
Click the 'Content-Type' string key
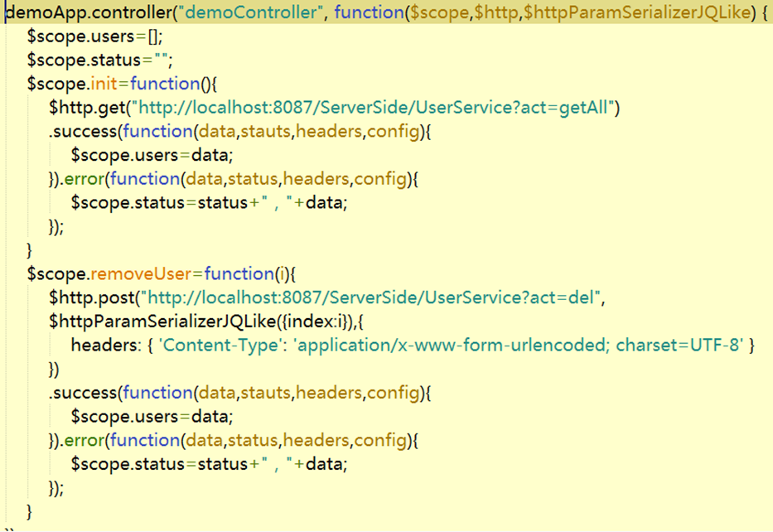(221, 345)
